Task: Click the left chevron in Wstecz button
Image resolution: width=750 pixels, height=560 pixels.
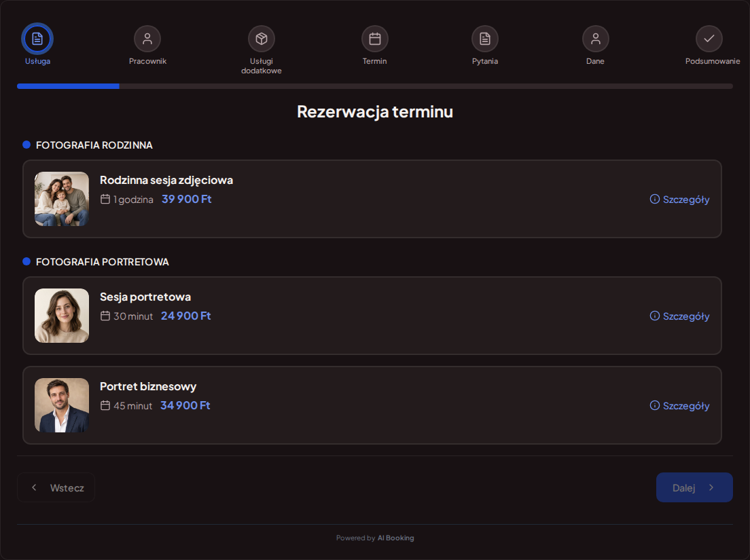Action: (34, 487)
